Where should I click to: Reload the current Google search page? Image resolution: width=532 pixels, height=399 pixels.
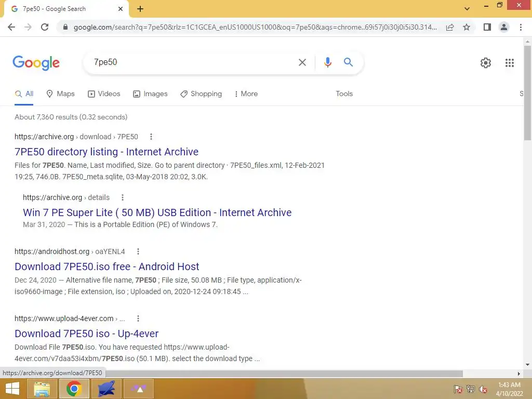[x=45, y=27]
